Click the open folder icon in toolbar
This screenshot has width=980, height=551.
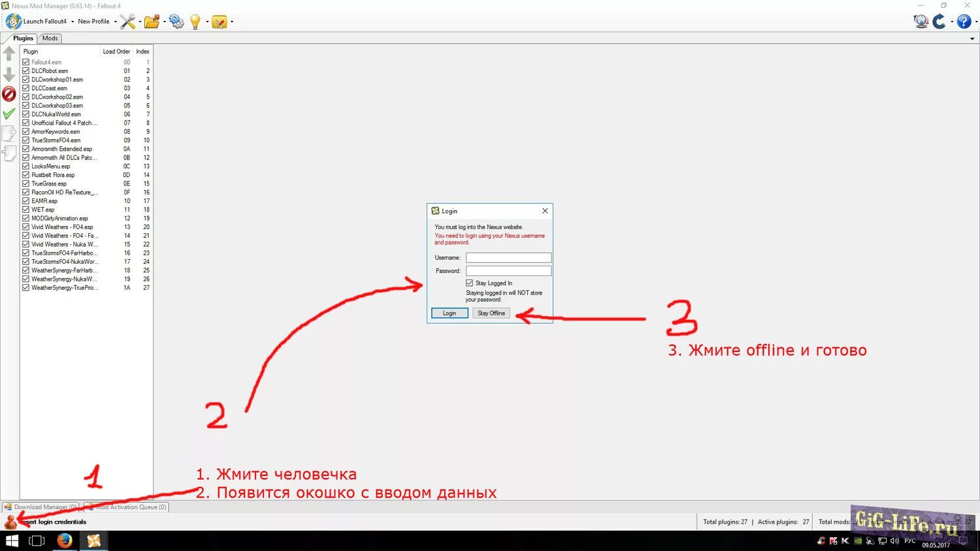[152, 22]
